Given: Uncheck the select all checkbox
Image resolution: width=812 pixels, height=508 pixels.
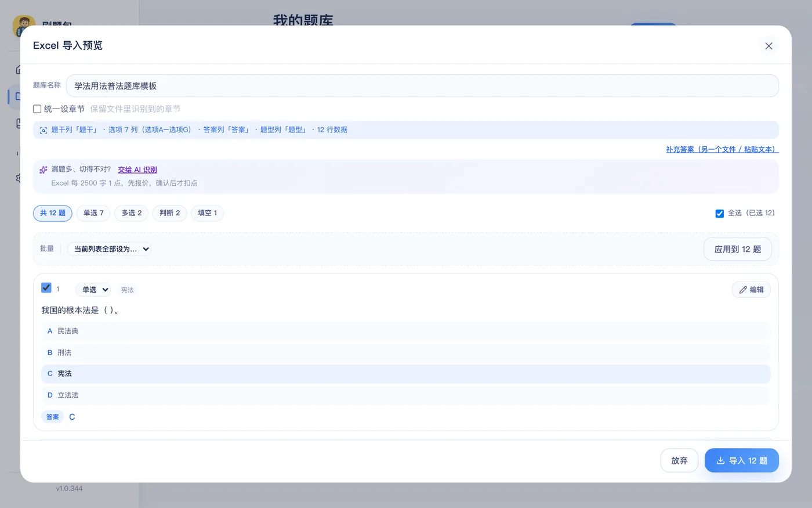Looking at the screenshot, I should click(x=720, y=213).
